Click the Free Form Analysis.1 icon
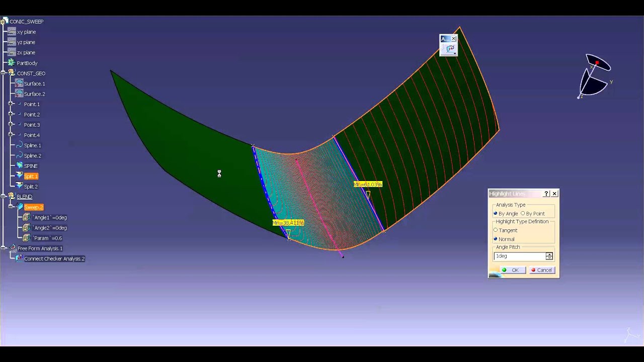The image size is (644, 362). pyautogui.click(x=13, y=248)
